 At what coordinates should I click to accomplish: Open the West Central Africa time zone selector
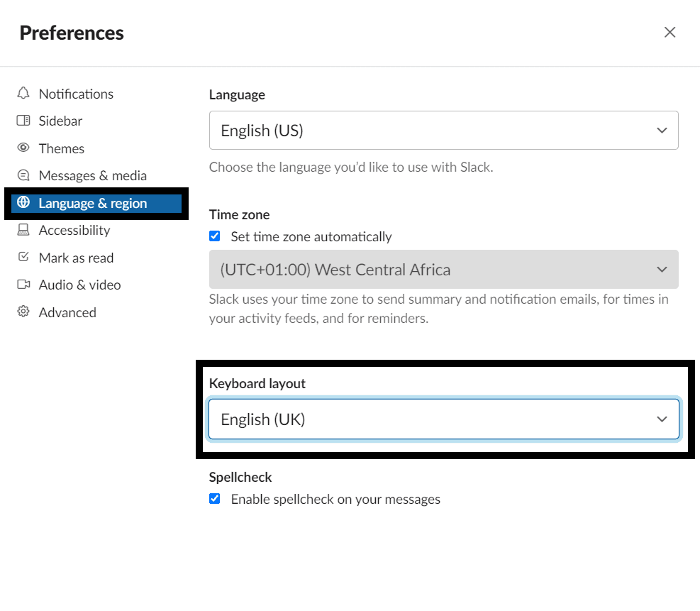click(443, 270)
